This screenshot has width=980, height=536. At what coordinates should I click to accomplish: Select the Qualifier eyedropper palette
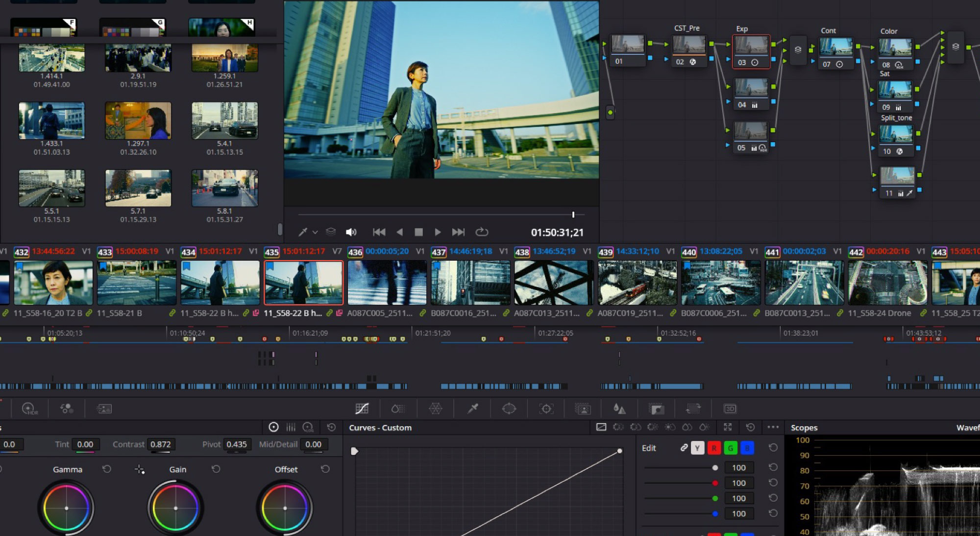(472, 409)
